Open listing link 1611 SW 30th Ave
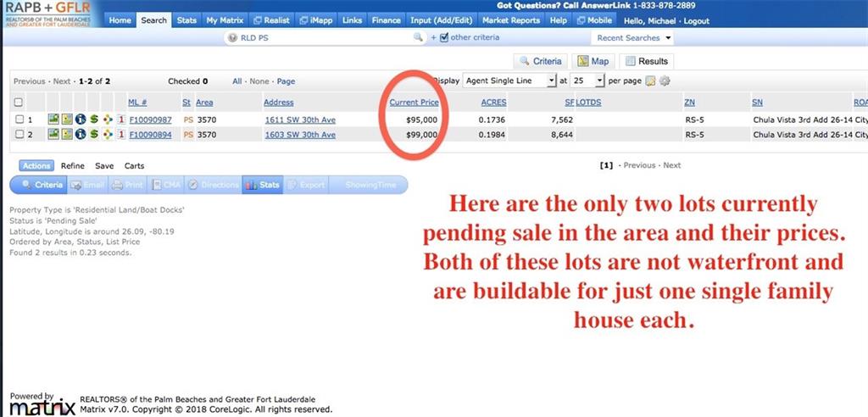868x417 pixels. tap(299, 120)
